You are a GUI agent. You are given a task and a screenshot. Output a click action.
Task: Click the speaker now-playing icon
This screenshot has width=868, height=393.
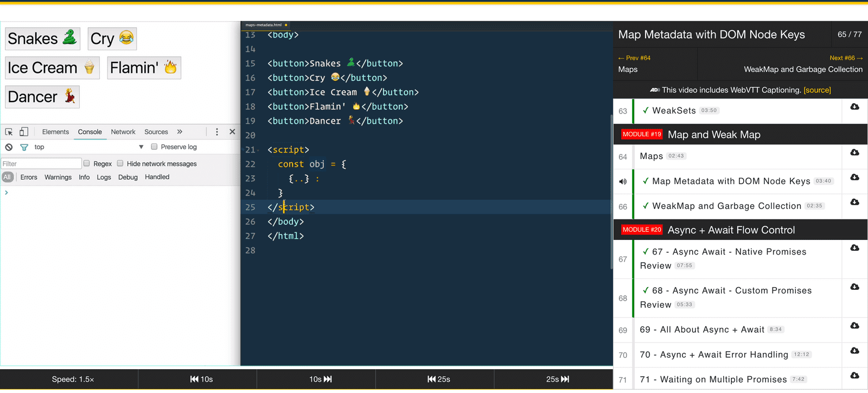pyautogui.click(x=623, y=182)
